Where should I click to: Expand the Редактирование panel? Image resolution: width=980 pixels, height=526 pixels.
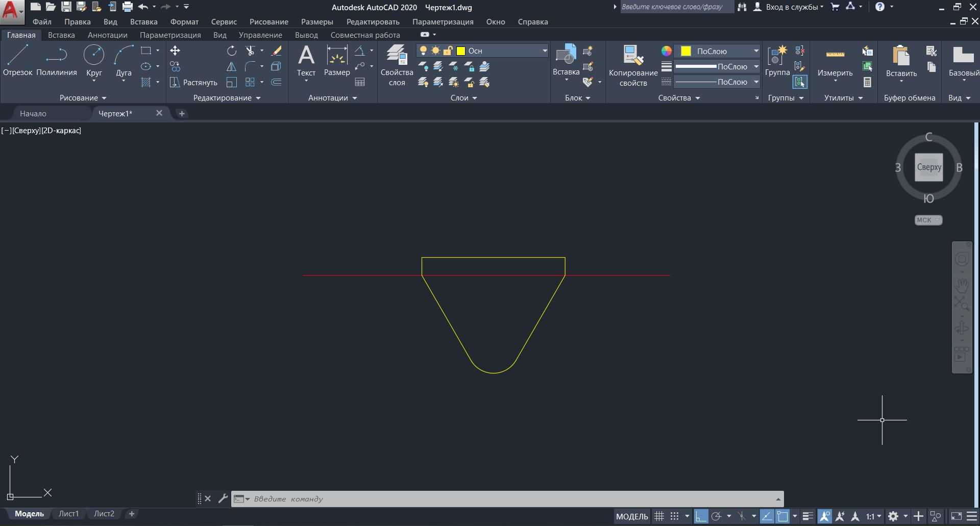pos(227,97)
